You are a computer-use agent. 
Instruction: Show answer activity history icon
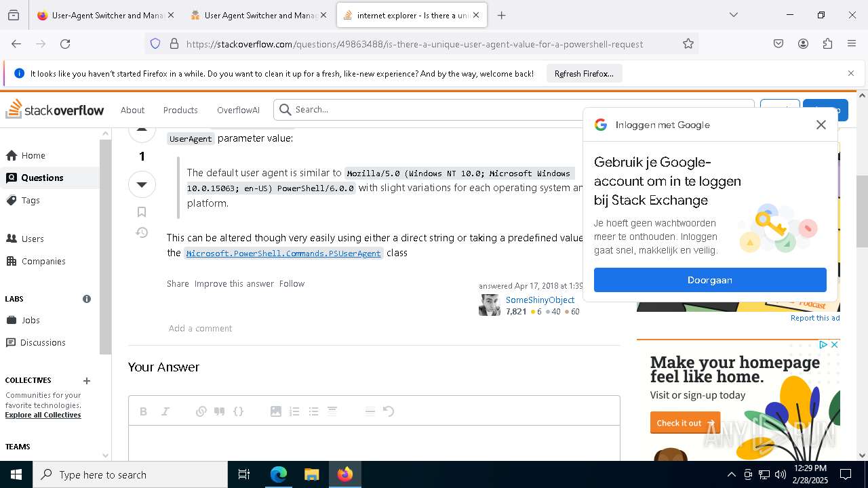tap(142, 232)
